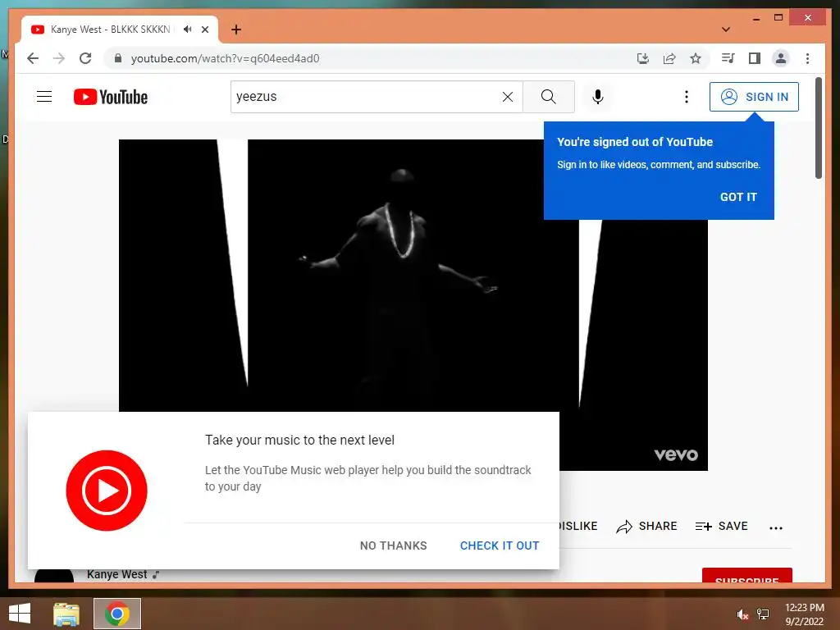This screenshot has height=630, width=840.
Task: Expand the tab search dropdown chevron
Action: (726, 30)
